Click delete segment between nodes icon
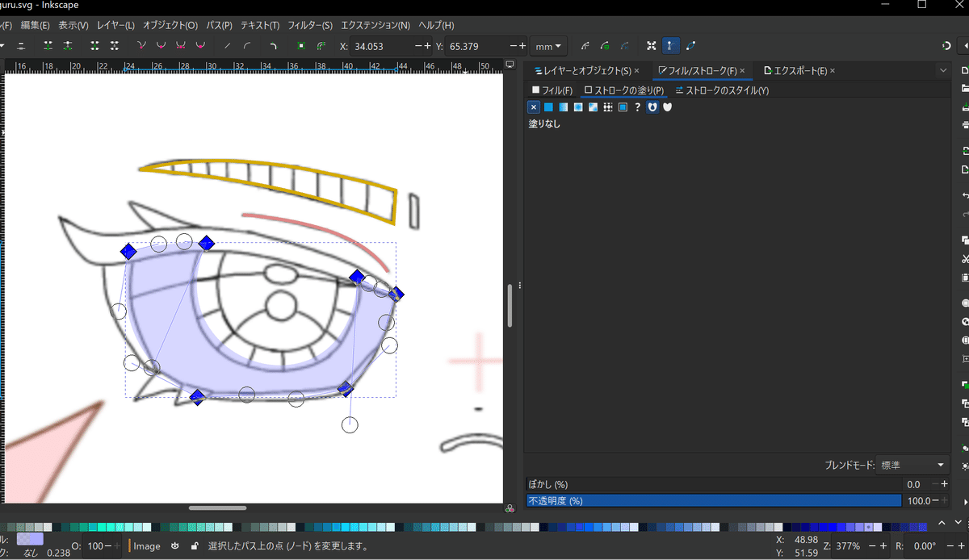This screenshot has width=969, height=560. [x=115, y=46]
